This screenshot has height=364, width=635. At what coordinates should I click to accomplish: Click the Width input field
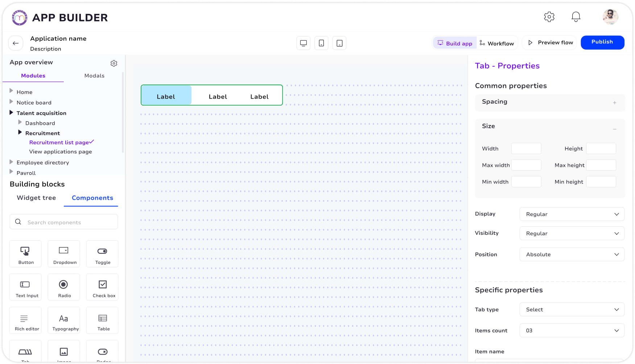(526, 149)
